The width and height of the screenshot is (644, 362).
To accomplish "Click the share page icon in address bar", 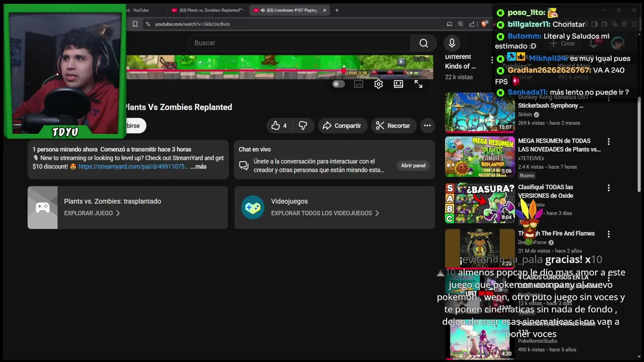I will (x=472, y=24).
